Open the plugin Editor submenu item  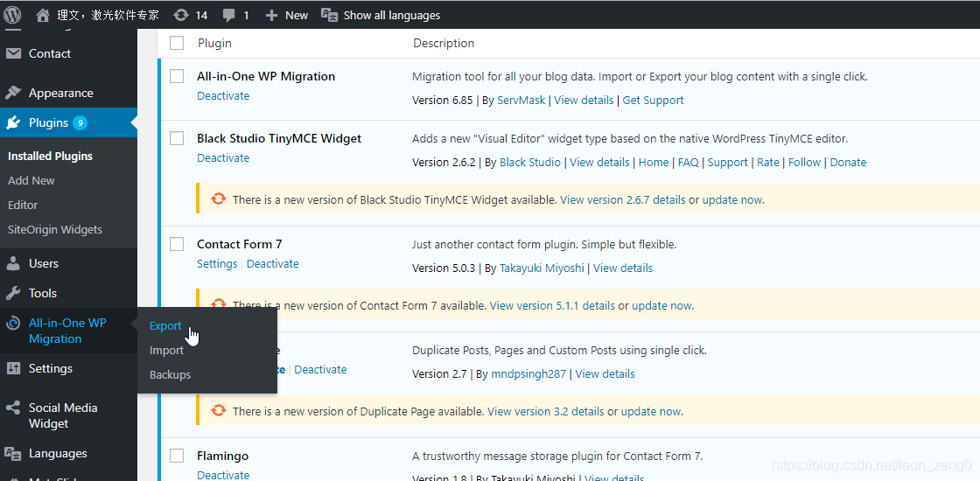coord(23,205)
